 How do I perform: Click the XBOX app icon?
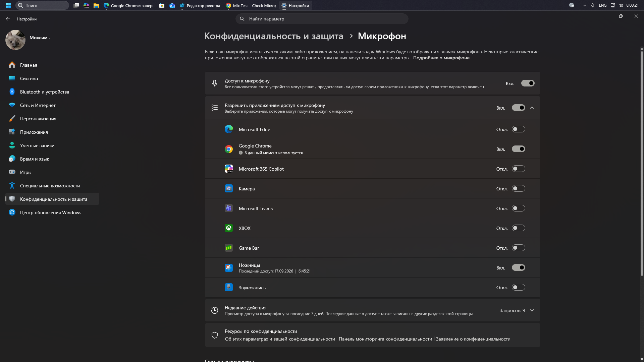click(229, 228)
